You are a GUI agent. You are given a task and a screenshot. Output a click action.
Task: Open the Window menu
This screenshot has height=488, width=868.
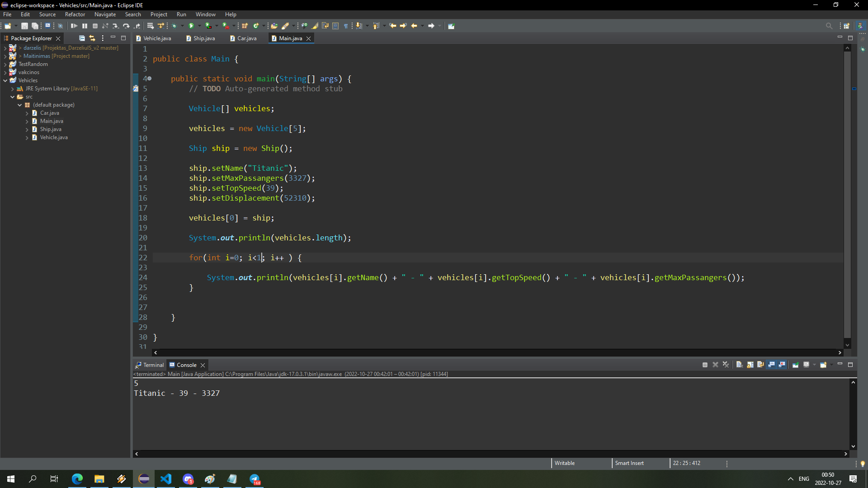point(205,14)
